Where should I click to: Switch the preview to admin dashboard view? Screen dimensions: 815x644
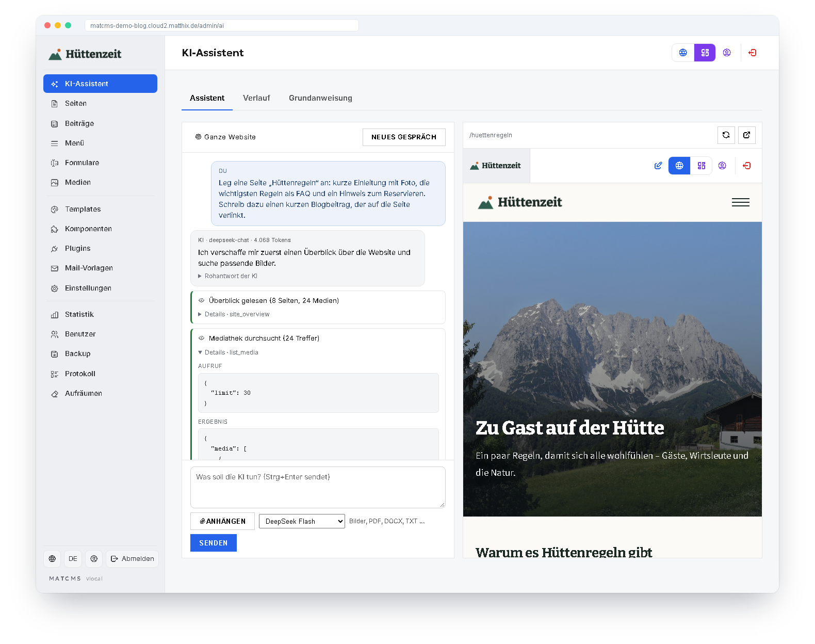702,166
